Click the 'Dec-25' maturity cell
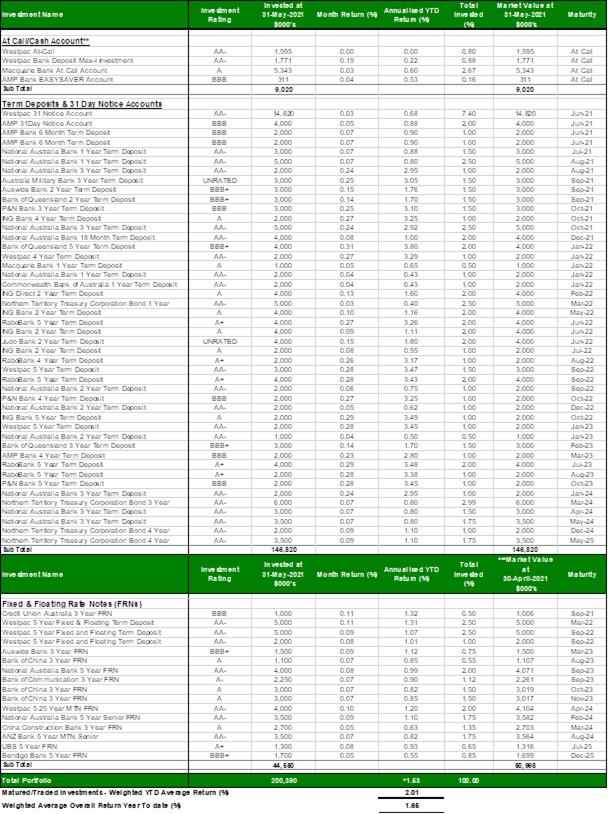 582,756
